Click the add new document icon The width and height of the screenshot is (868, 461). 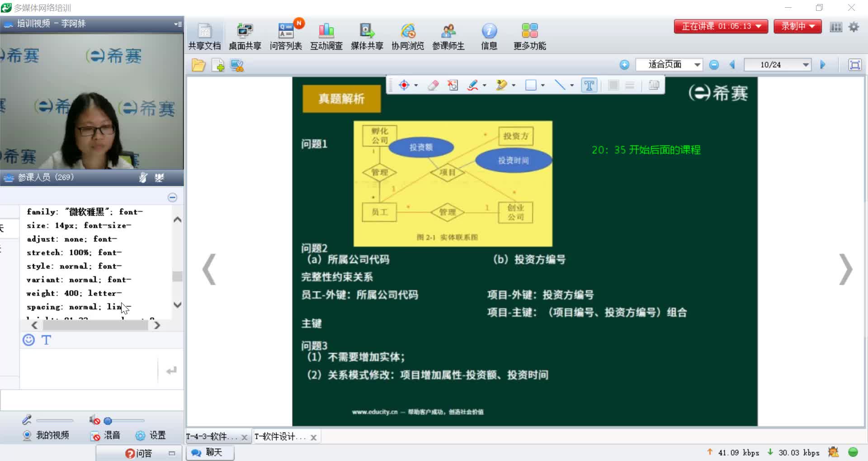[218, 65]
